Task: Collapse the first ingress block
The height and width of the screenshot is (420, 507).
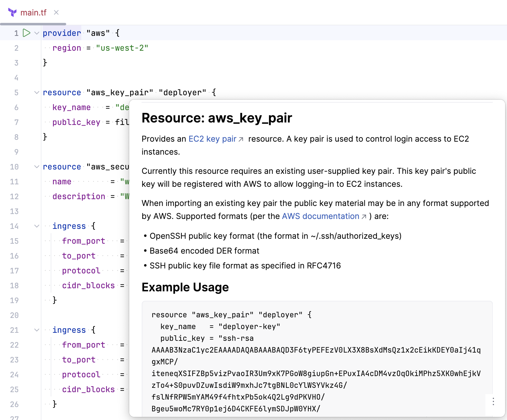Action: click(36, 226)
